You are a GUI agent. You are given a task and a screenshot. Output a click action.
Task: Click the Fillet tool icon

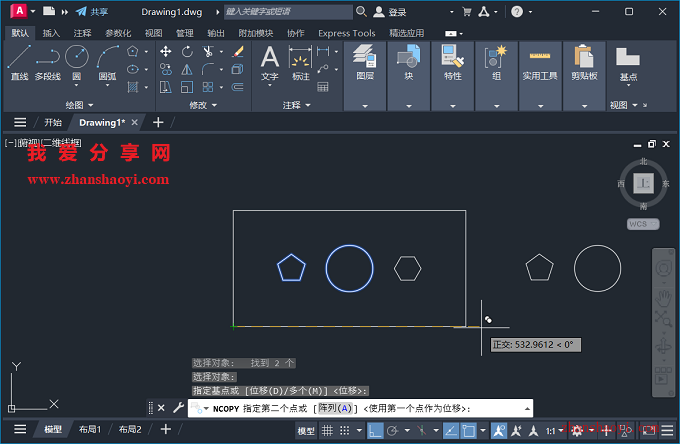[208, 69]
